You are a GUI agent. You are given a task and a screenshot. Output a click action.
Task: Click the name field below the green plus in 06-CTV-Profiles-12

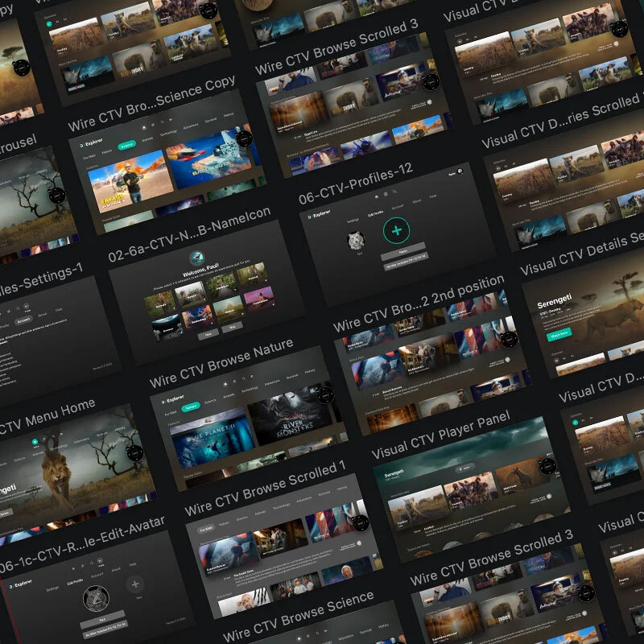click(x=403, y=251)
